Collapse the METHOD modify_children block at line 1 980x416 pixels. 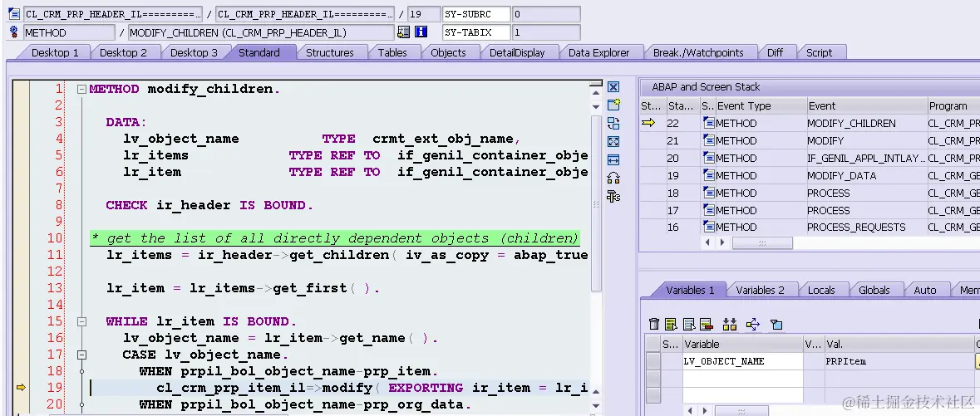click(81, 90)
